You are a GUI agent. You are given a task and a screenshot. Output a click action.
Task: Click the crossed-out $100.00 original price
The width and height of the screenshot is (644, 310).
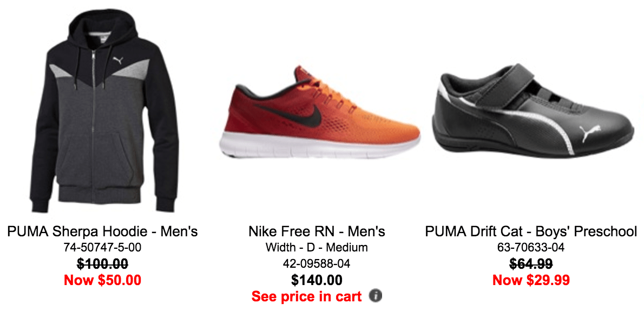click(103, 264)
